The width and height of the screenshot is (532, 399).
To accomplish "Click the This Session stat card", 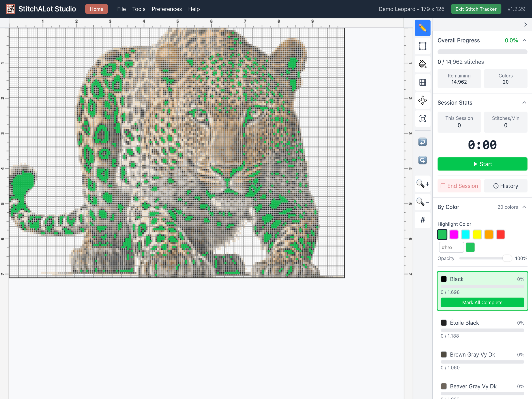I will 459,122.
